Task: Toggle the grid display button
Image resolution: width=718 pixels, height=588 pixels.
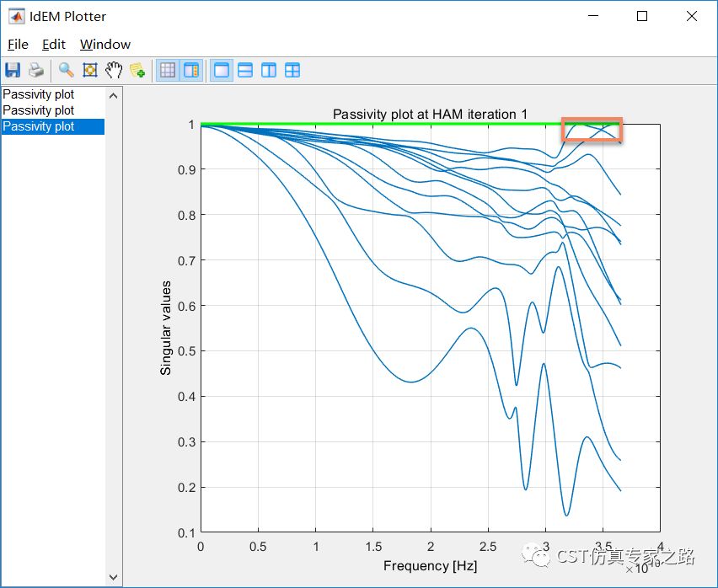Action: 168,70
